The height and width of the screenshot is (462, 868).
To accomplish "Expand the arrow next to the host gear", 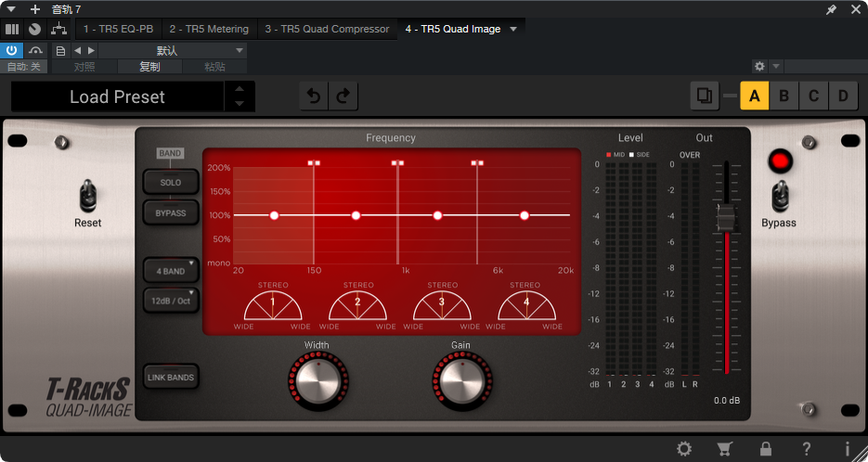I will click(x=776, y=67).
